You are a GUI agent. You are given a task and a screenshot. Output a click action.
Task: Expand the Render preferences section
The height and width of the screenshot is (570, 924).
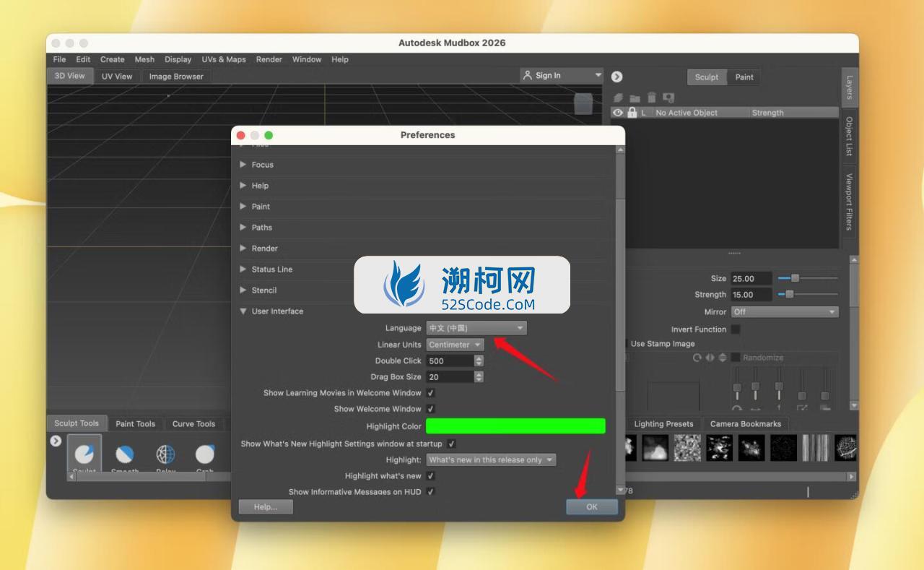[x=243, y=249]
